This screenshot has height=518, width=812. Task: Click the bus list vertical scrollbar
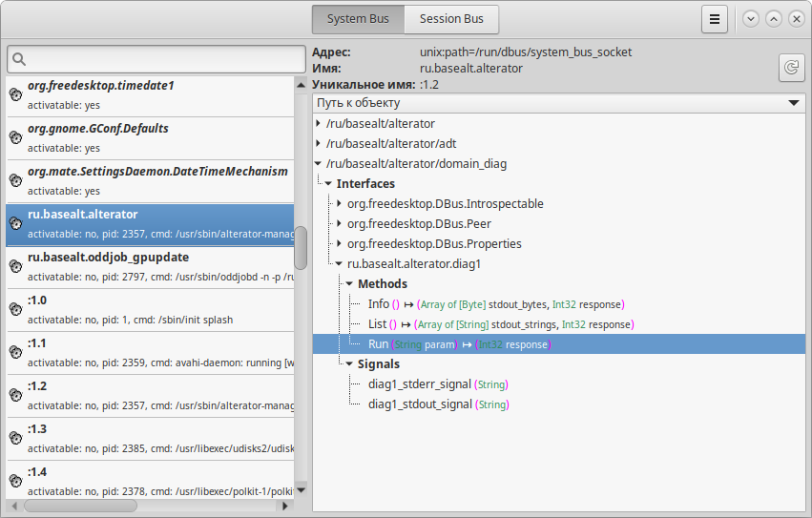pos(301,248)
